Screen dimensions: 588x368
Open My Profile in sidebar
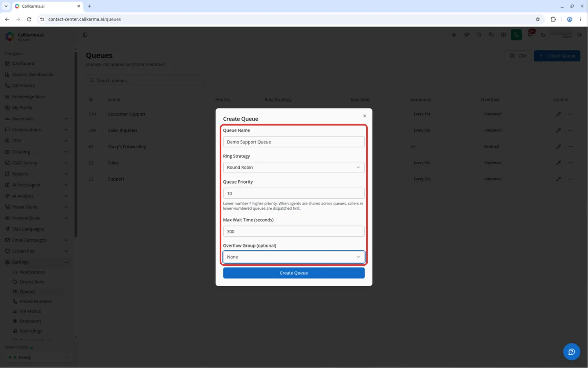[37, 108]
